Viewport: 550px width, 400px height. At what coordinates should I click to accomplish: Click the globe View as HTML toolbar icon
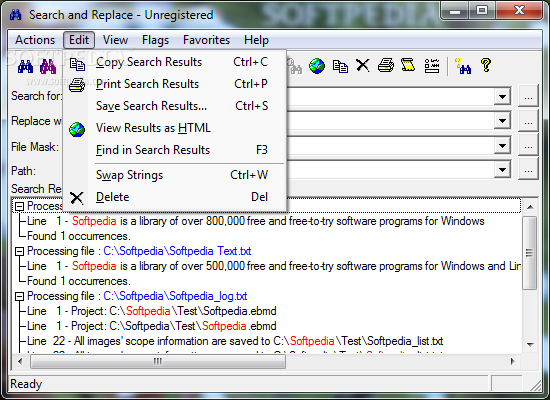(x=317, y=66)
